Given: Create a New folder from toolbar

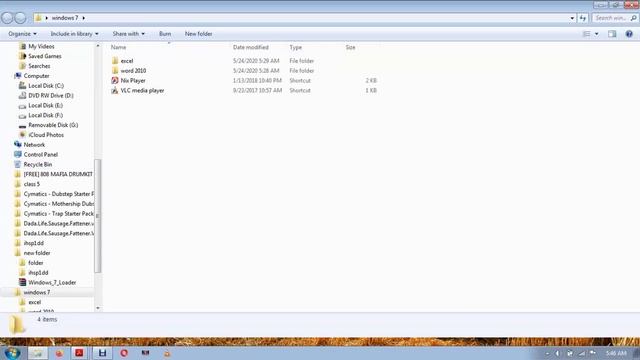Looking at the screenshot, I should [198, 34].
